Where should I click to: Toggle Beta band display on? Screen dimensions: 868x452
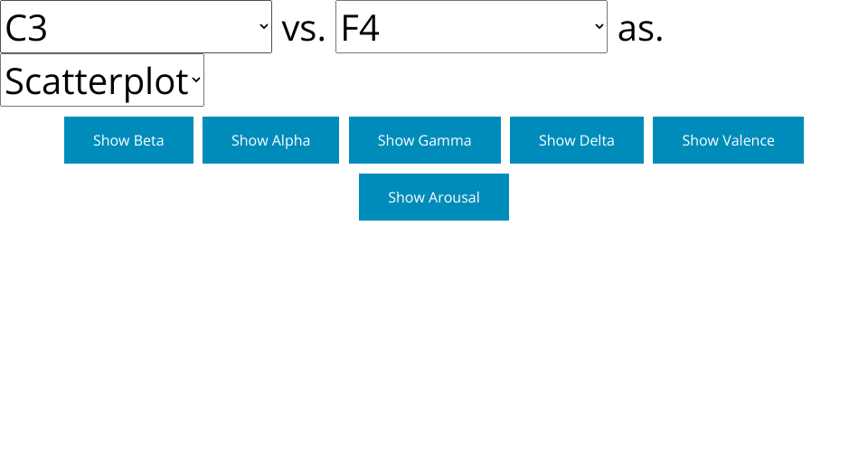tap(128, 140)
